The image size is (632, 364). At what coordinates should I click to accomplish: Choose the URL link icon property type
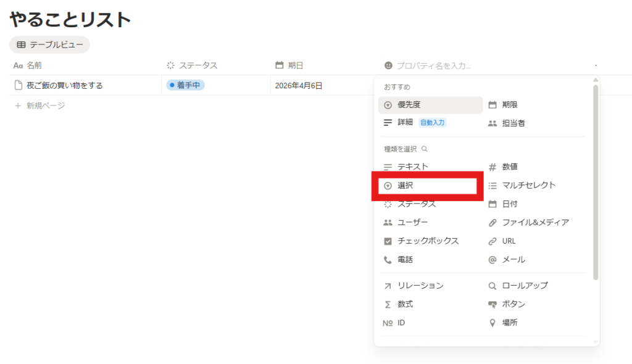coord(493,241)
